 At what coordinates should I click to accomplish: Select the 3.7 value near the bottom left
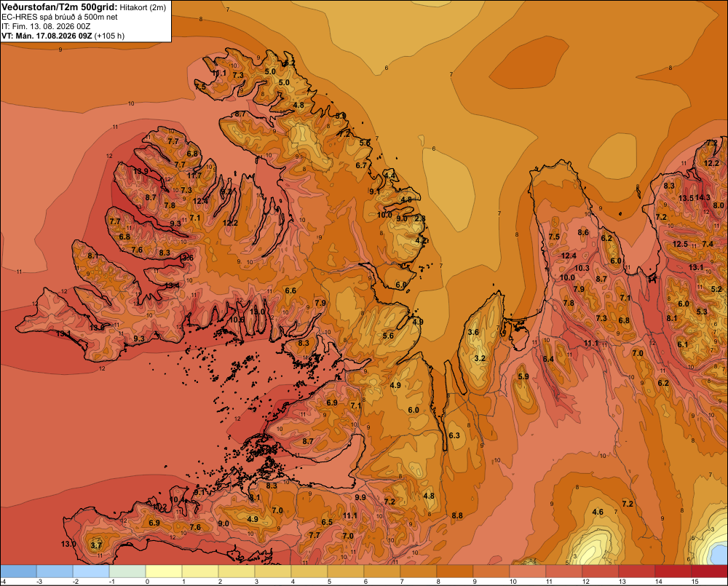(96, 545)
